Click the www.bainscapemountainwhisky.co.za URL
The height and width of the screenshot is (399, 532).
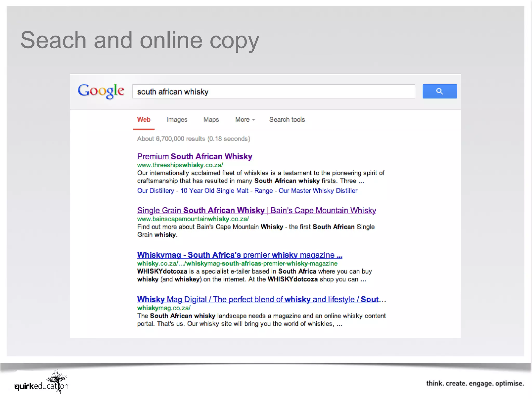193,219
